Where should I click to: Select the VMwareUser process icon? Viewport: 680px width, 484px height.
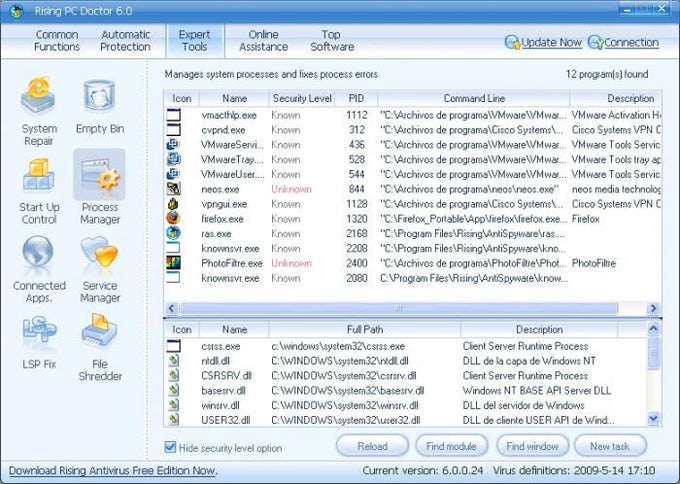tap(173, 174)
